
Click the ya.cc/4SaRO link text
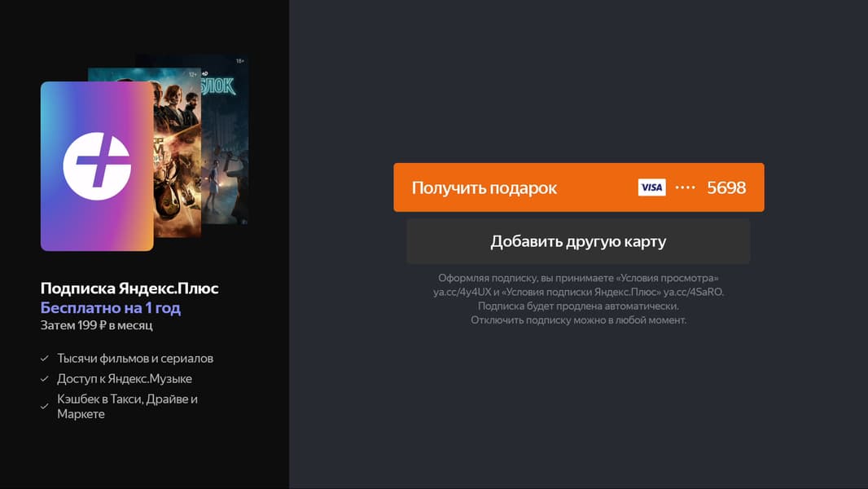coord(694,292)
